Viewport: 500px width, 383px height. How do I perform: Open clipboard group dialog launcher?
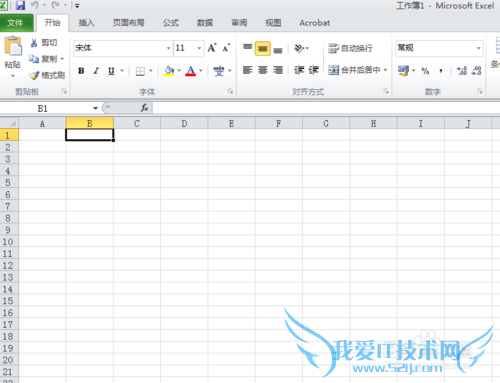click(64, 91)
